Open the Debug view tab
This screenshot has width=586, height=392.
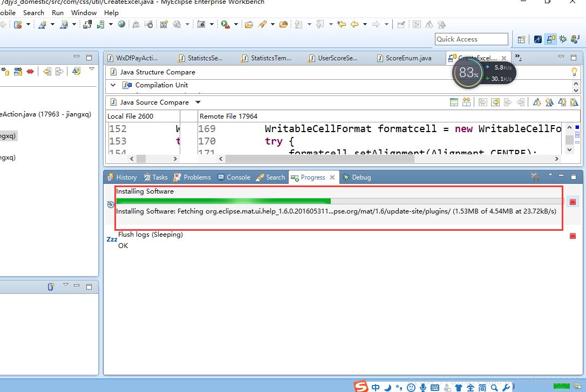357,177
